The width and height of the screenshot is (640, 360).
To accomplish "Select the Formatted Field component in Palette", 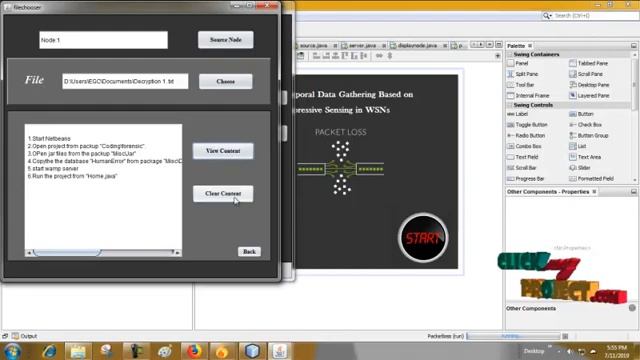I will point(591,178).
